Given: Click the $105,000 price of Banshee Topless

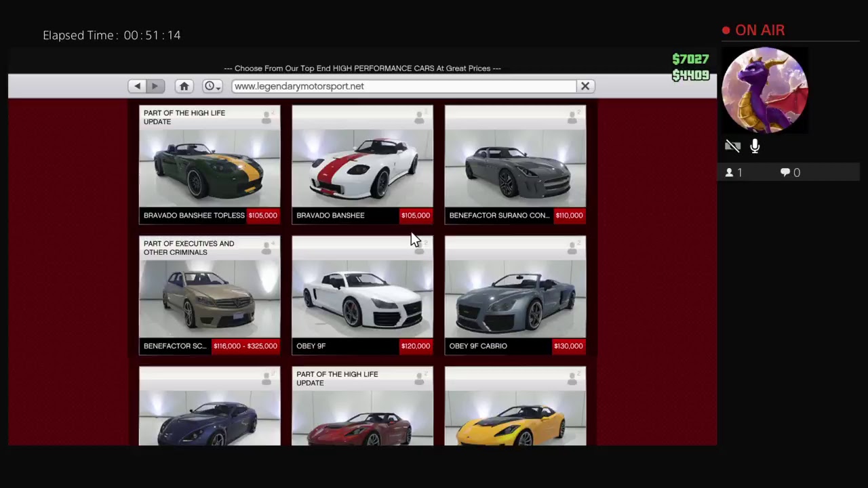Looking at the screenshot, I should (262, 216).
